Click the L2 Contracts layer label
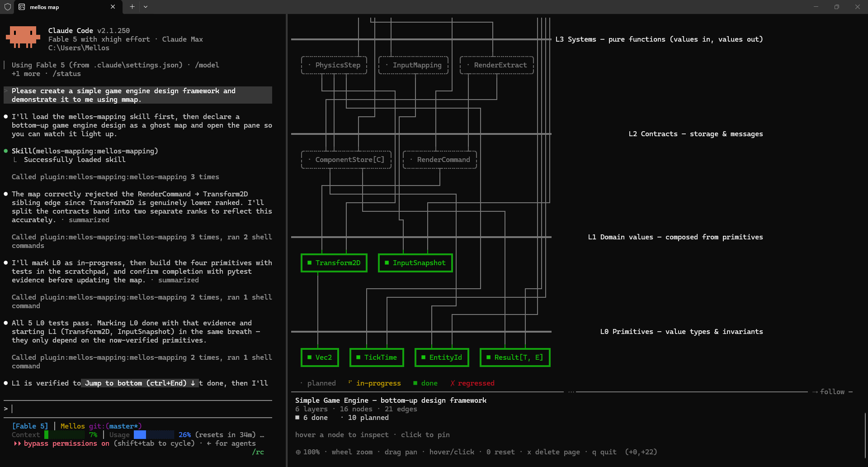Screen dimensions: 868x467 (696, 134)
